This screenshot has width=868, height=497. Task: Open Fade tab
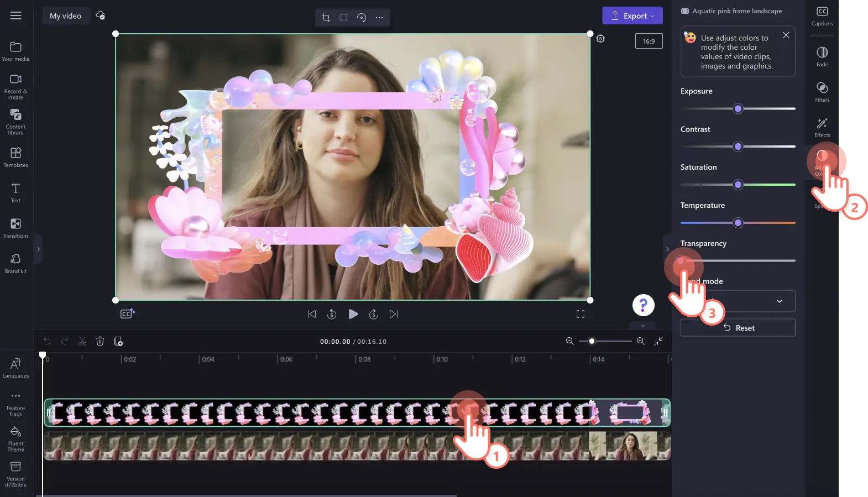tap(822, 56)
